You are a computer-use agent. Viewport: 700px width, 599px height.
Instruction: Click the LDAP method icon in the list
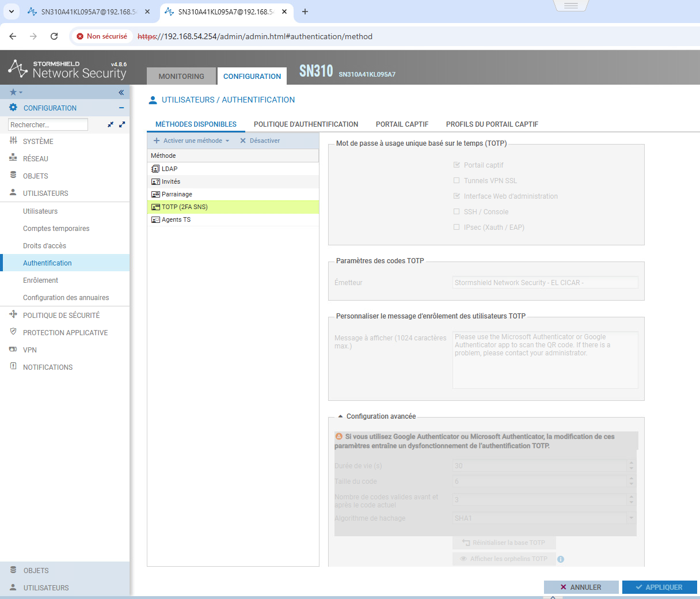[x=155, y=169]
